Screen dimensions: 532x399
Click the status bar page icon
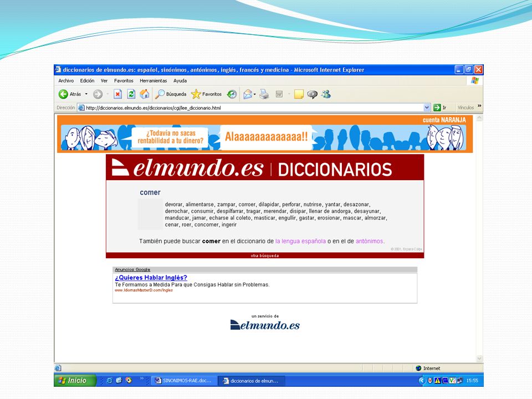click(58, 368)
